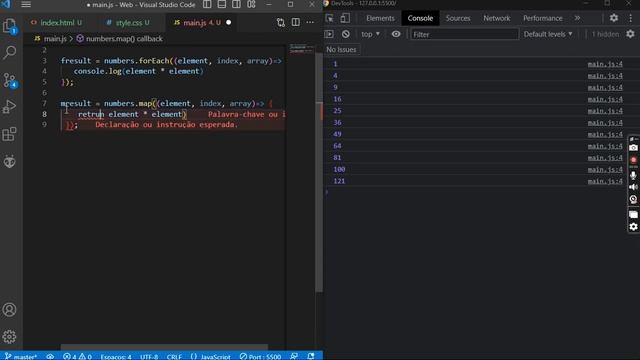
Task: Open editor More Actions ellipsis
Action: (310, 22)
